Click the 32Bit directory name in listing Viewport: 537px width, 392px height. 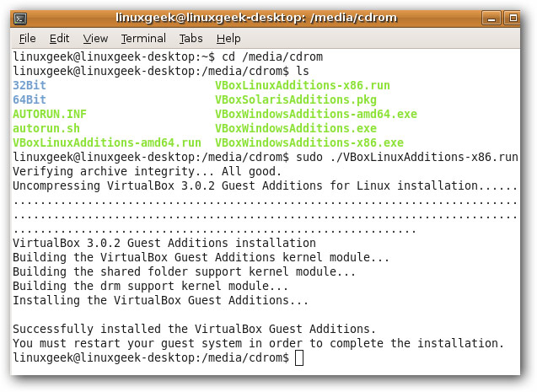click(30, 85)
